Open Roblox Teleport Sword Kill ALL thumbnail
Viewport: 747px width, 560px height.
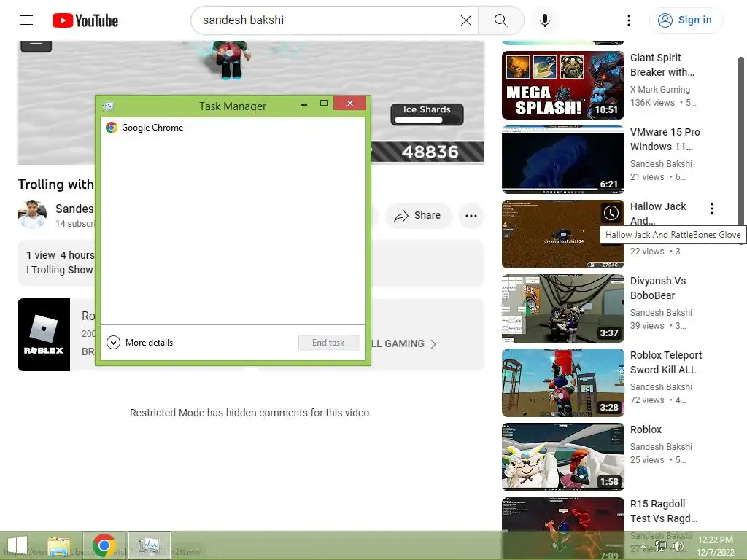pos(562,383)
